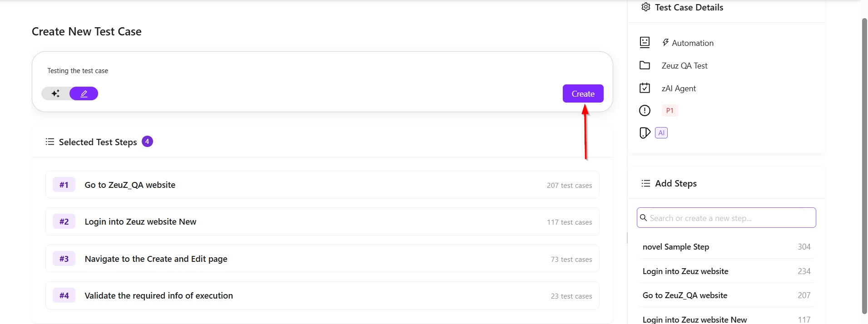The image size is (868, 324).
Task: Click the label tag icon
Action: coord(645,133)
